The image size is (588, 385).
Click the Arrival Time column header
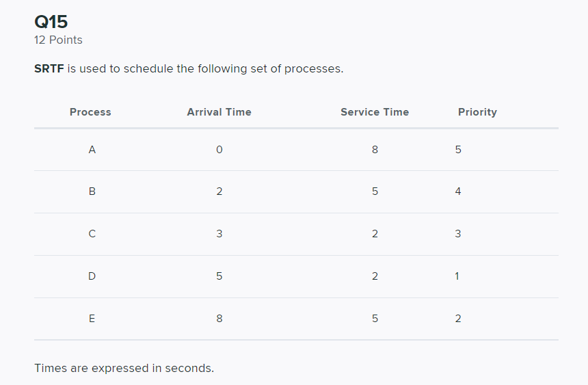point(219,112)
